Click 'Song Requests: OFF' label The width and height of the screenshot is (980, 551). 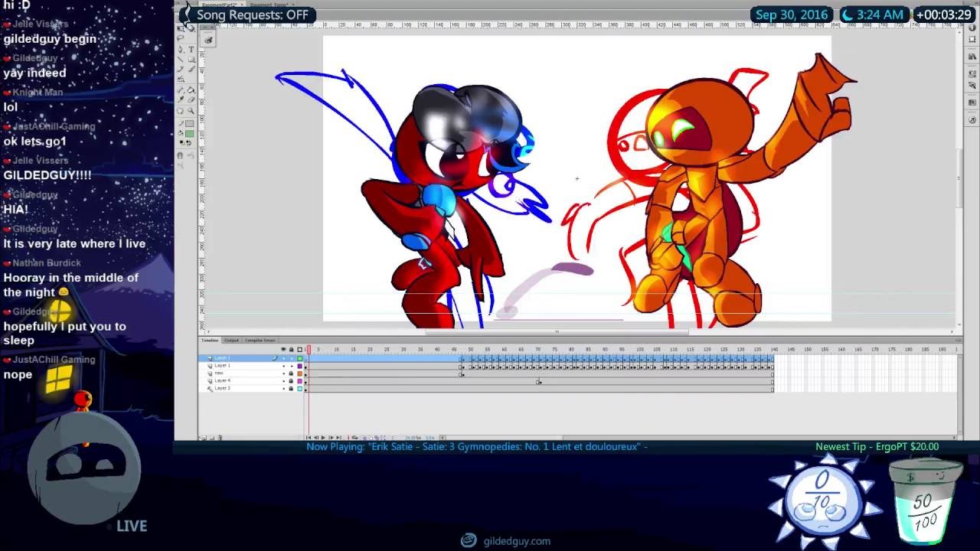[x=253, y=15]
